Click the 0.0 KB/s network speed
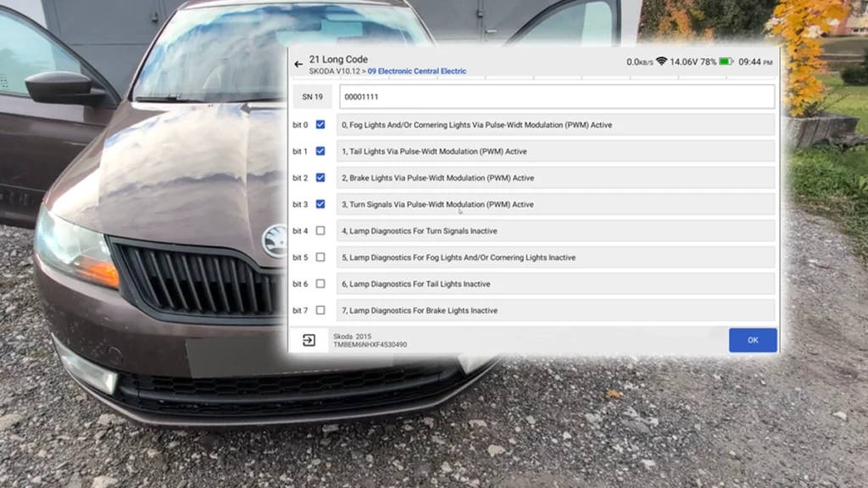 640,62
